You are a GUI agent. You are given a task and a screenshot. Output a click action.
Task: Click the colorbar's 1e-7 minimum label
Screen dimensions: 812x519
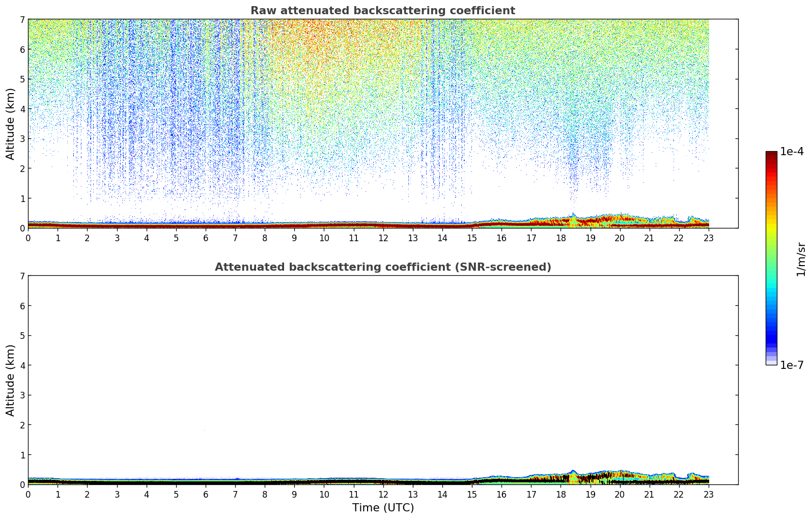pyautogui.click(x=792, y=365)
